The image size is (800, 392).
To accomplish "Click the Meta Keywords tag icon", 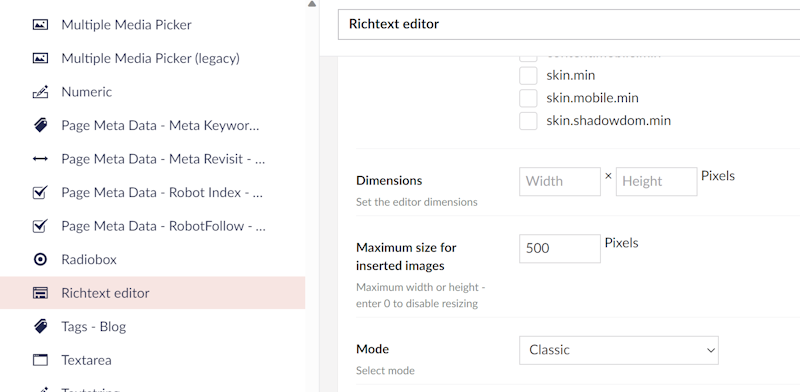I will [40, 126].
